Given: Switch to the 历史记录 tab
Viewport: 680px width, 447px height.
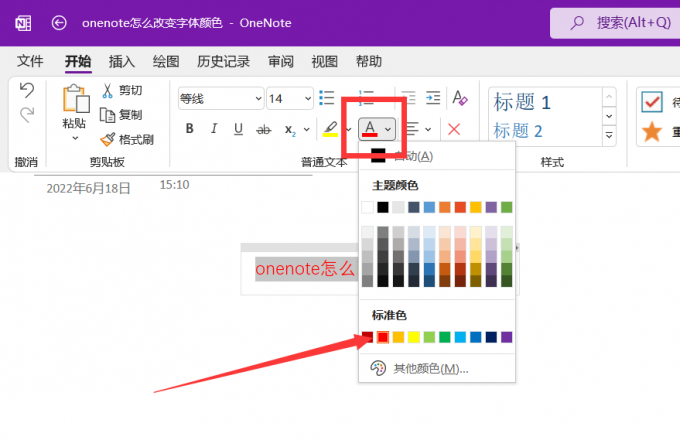Looking at the screenshot, I should [223, 61].
